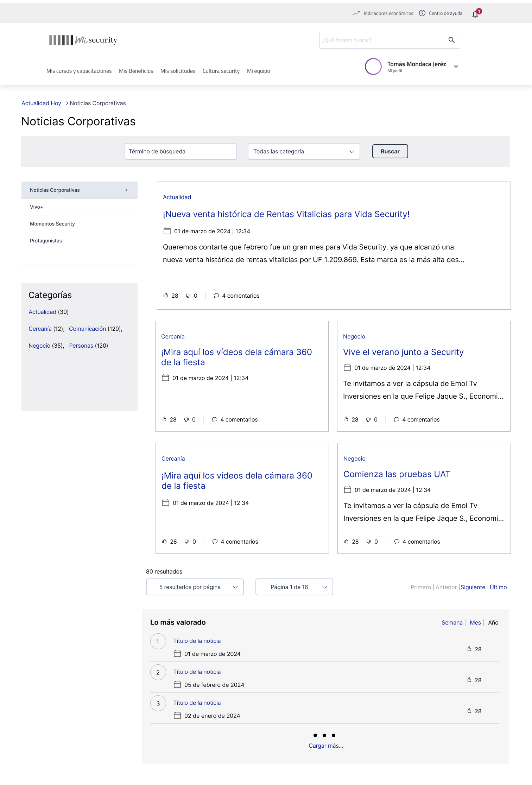Click the Buscar button

tap(390, 151)
